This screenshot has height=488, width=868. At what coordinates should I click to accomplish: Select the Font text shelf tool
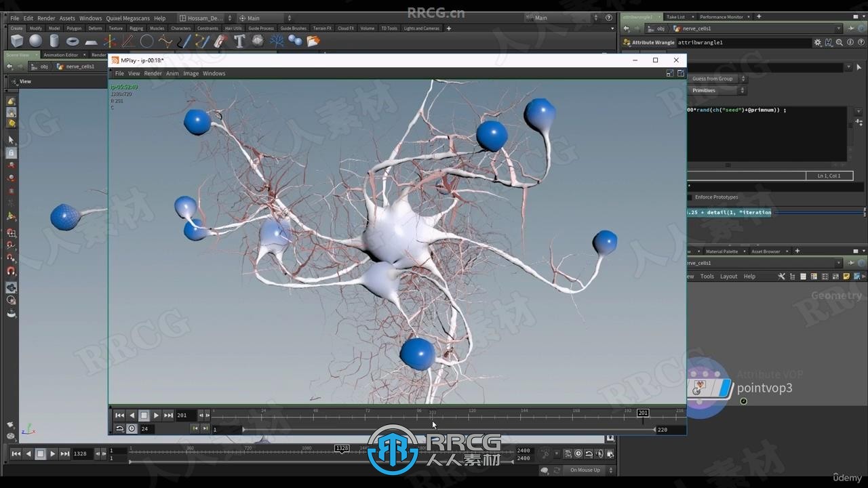click(x=239, y=41)
